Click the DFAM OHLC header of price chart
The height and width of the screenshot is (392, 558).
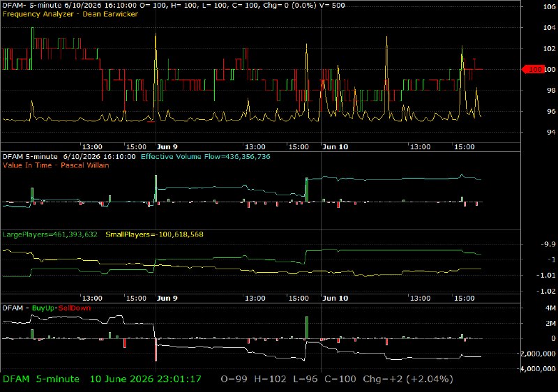(174, 6)
